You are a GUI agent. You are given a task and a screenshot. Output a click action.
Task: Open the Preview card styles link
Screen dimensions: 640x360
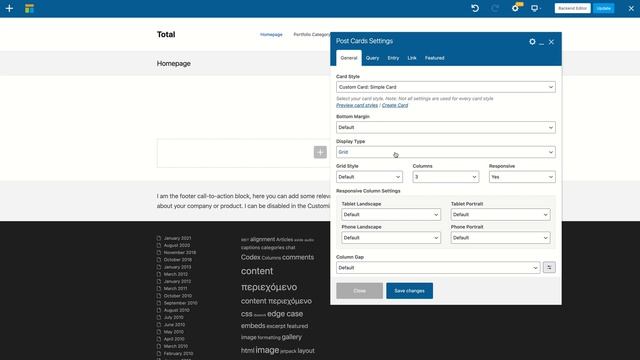pyautogui.click(x=357, y=105)
